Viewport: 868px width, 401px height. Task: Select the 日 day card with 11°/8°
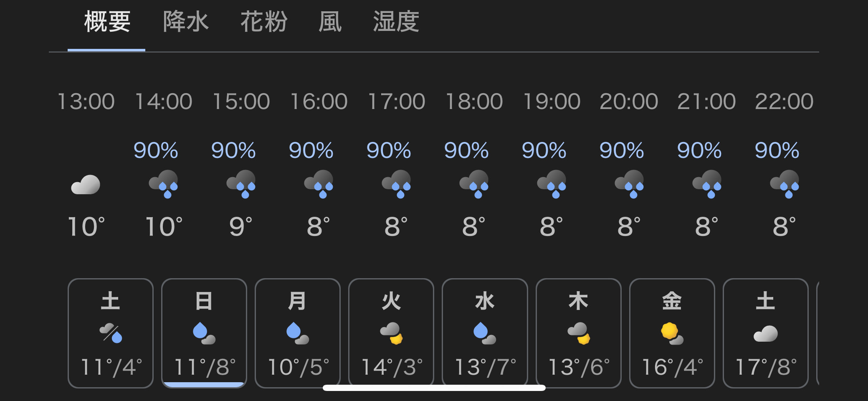(204, 333)
